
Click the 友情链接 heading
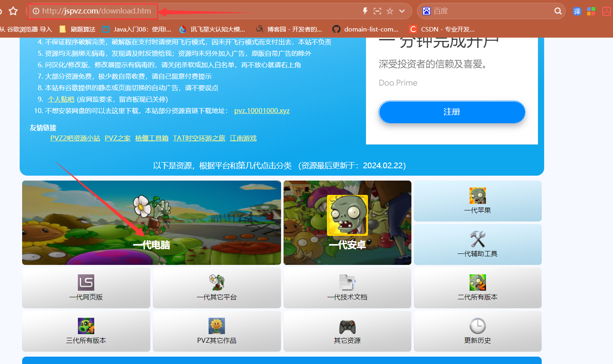43,128
